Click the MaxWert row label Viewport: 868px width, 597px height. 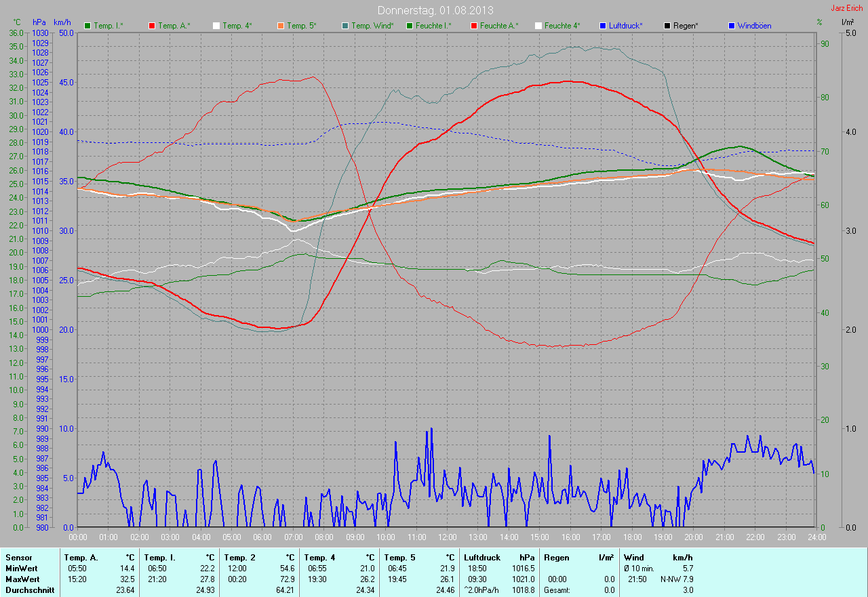[x=22, y=579]
